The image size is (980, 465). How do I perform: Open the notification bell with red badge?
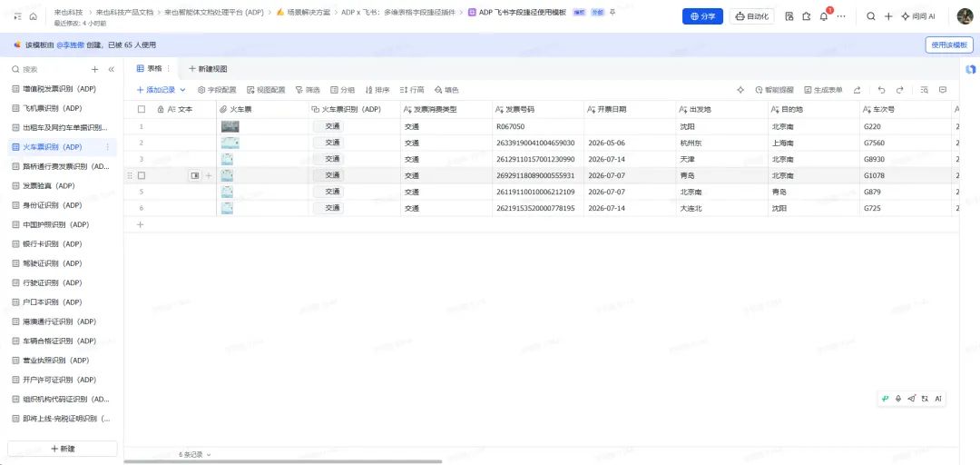tap(824, 17)
